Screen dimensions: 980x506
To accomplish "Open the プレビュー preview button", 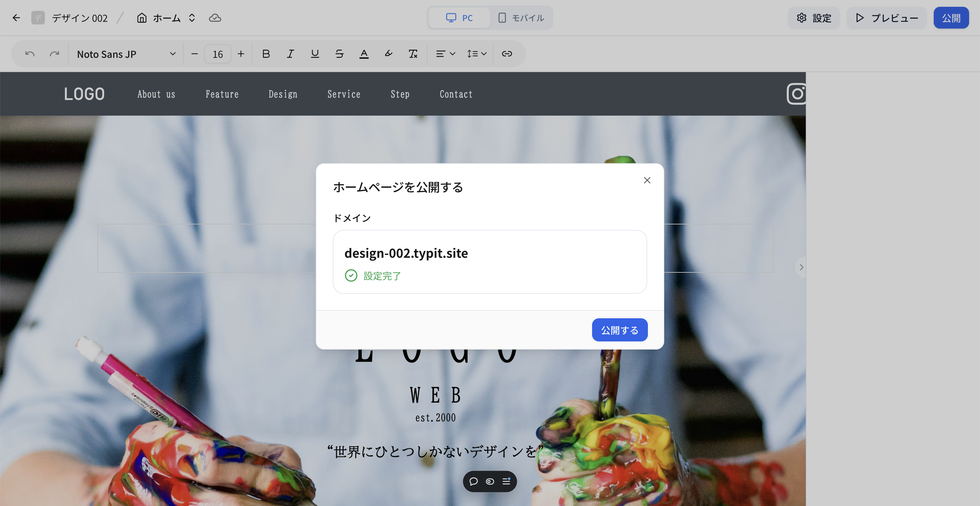I will (886, 18).
